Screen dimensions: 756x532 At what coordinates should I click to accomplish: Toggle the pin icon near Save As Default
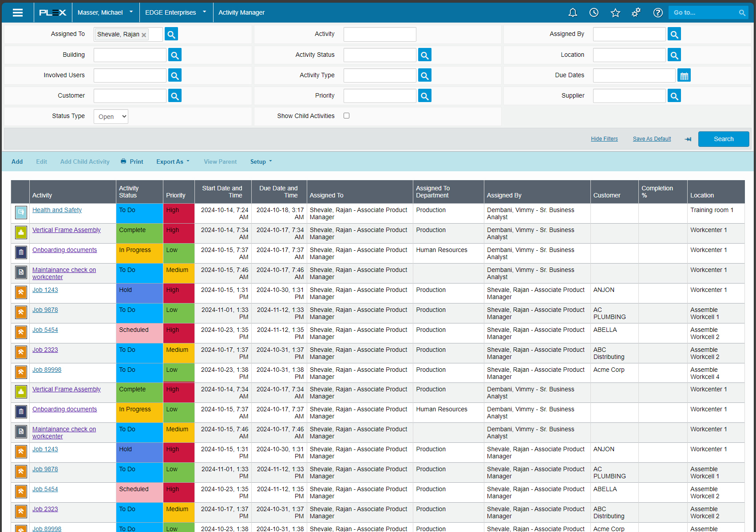688,139
